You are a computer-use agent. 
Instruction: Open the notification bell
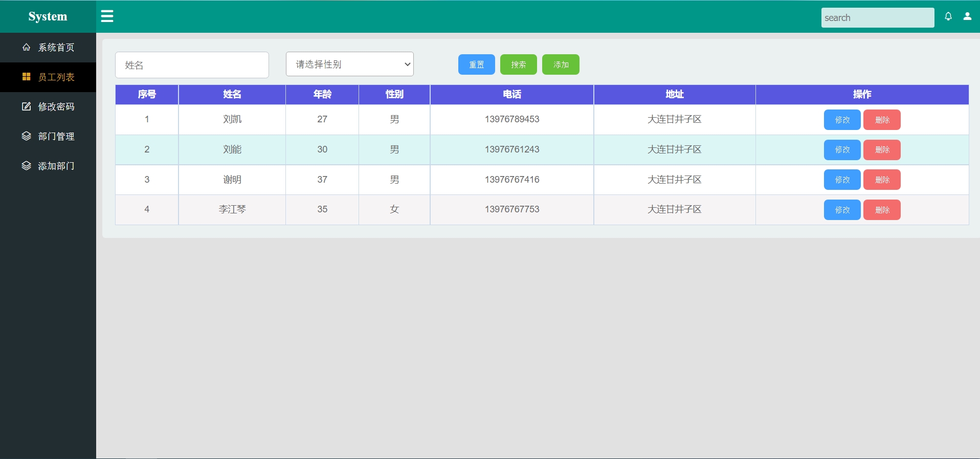948,16
